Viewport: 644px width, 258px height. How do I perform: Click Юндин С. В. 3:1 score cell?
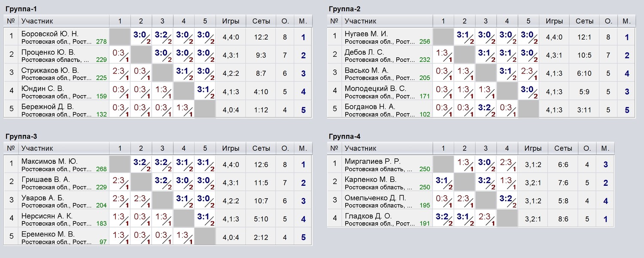(205, 91)
